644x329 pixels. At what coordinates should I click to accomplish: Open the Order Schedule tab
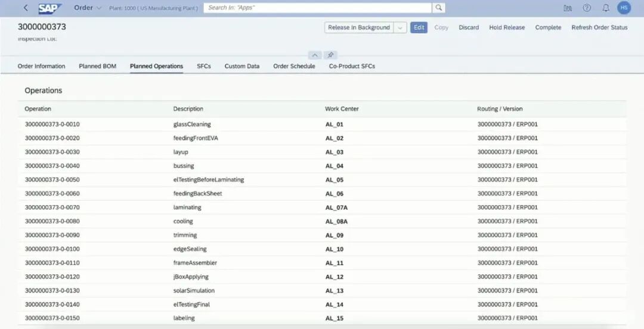coord(294,66)
